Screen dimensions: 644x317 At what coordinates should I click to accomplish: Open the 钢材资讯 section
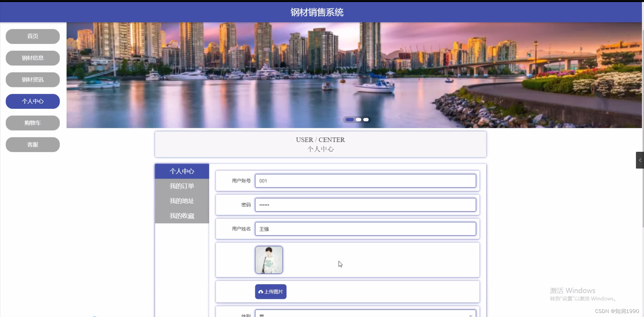(32, 80)
